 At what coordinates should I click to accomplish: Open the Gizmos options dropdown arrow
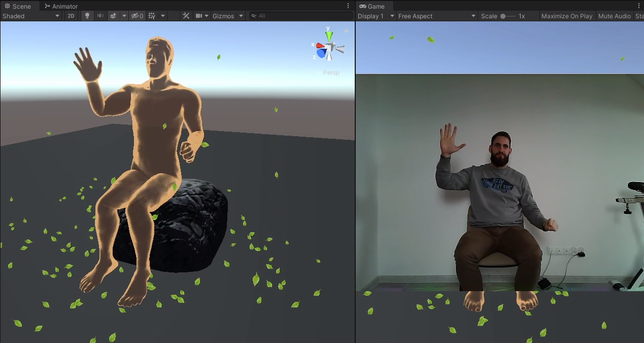point(241,16)
